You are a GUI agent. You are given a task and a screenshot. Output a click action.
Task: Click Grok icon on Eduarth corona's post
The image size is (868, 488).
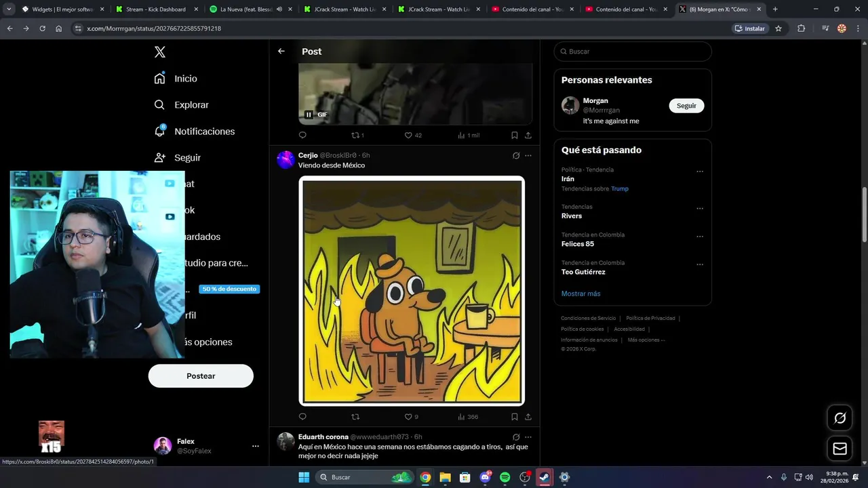(516, 437)
